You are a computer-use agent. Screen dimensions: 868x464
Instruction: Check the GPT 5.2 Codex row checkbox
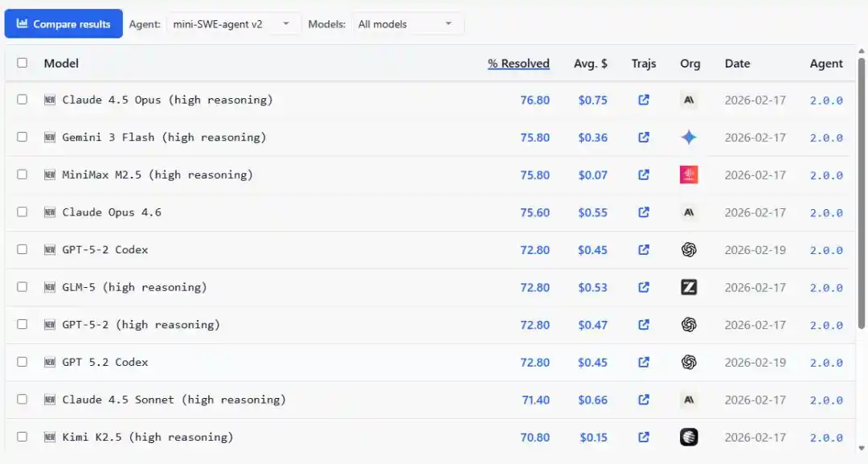point(23,362)
